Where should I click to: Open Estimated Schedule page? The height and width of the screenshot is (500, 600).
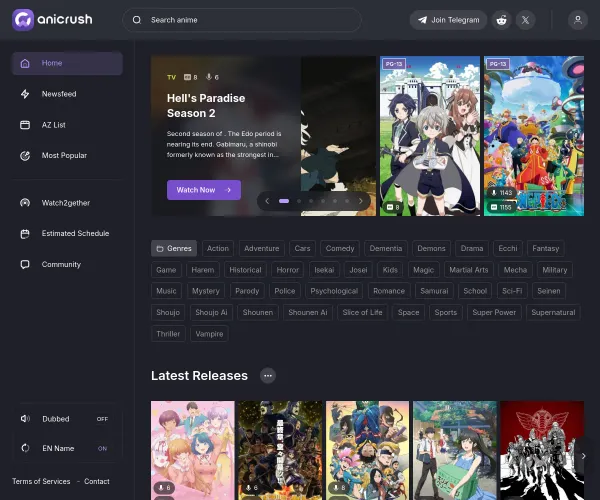coord(75,233)
